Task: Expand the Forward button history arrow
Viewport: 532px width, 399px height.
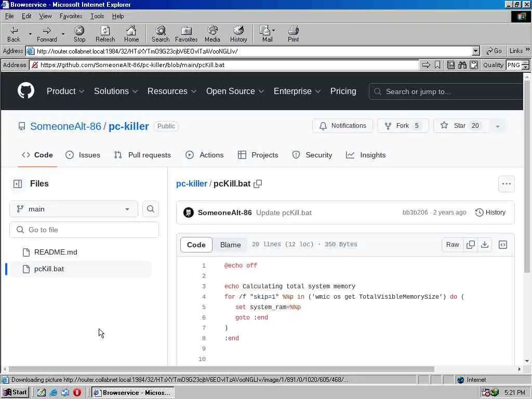Action: [x=63, y=34]
